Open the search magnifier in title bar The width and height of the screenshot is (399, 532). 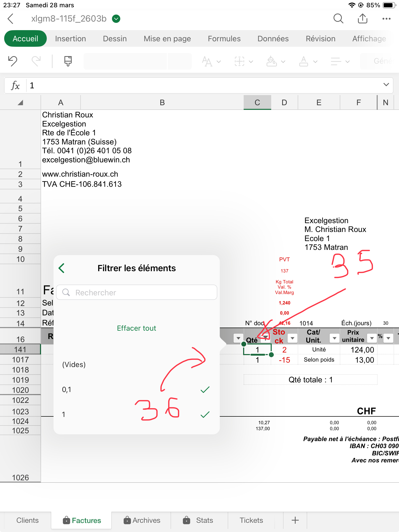click(338, 19)
